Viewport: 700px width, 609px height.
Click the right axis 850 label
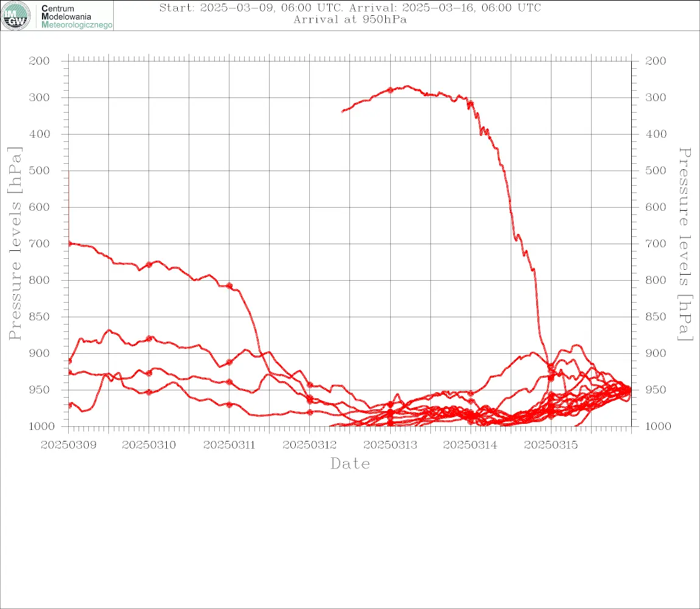656,317
